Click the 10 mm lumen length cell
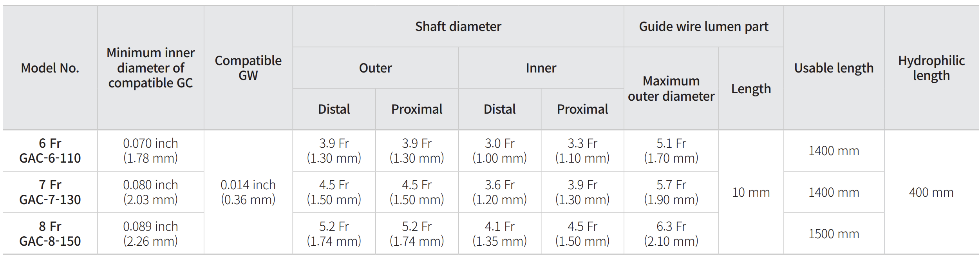 (x=751, y=192)
